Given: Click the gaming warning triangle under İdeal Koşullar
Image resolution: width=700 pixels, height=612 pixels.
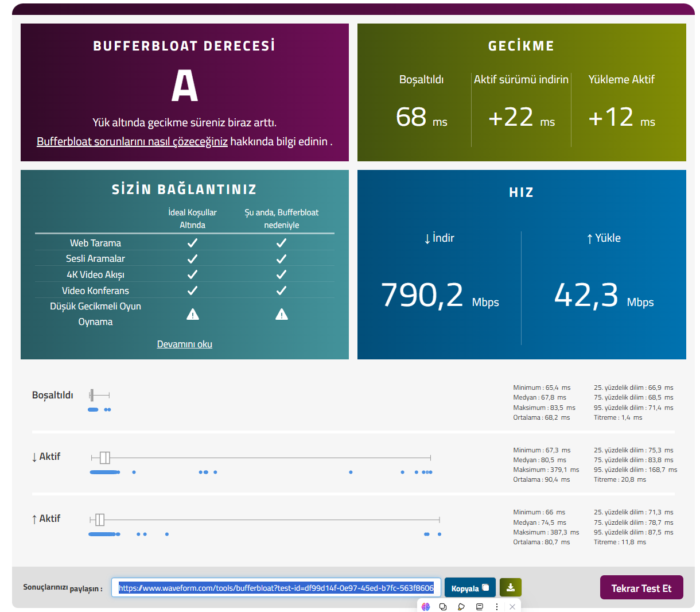Looking at the screenshot, I should click(x=193, y=314).
